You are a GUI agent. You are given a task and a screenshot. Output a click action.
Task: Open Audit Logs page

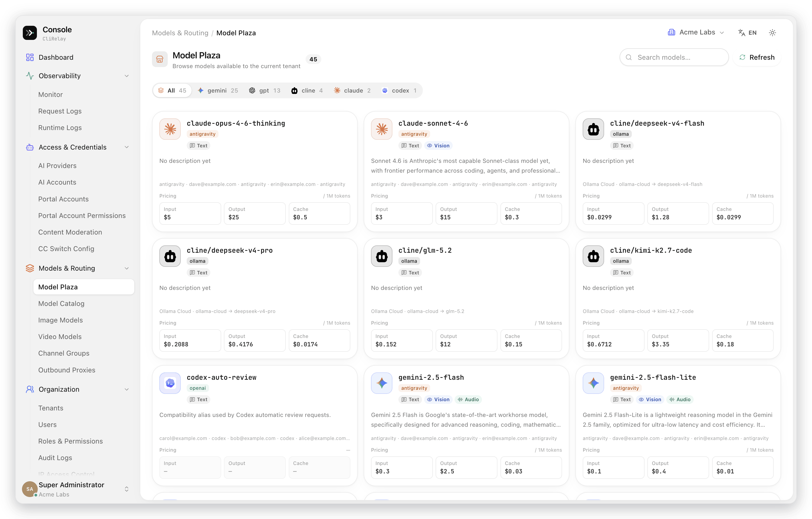pyautogui.click(x=55, y=458)
